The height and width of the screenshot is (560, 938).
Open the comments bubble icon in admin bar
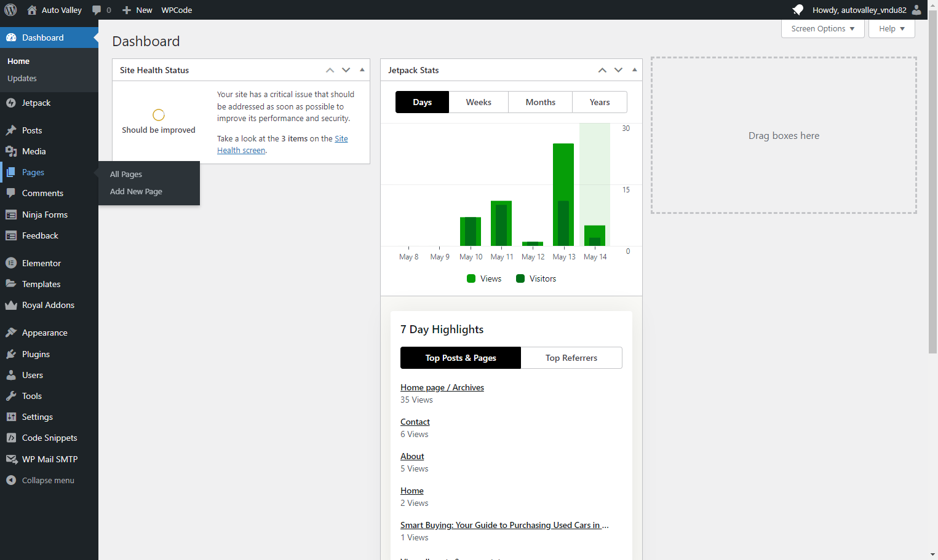[x=97, y=10]
